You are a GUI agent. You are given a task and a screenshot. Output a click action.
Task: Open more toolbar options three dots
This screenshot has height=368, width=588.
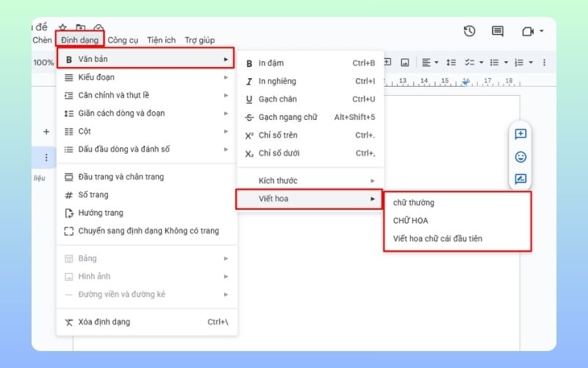[x=544, y=63]
